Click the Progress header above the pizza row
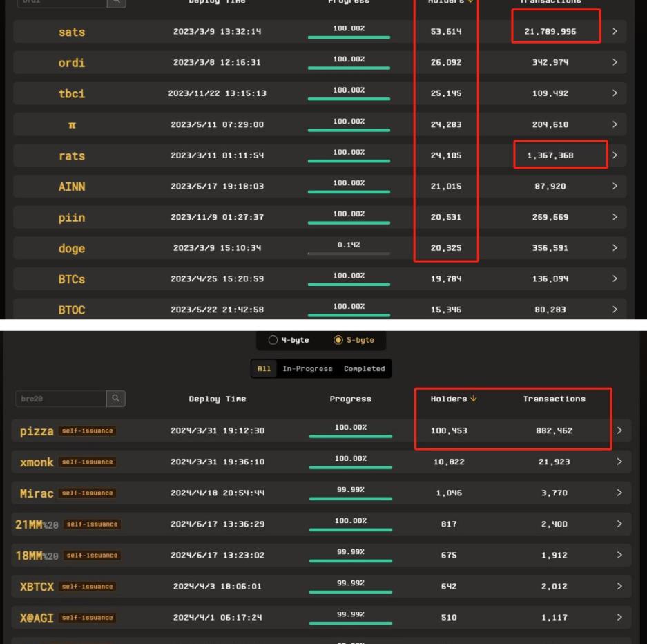647x644 pixels. (350, 399)
